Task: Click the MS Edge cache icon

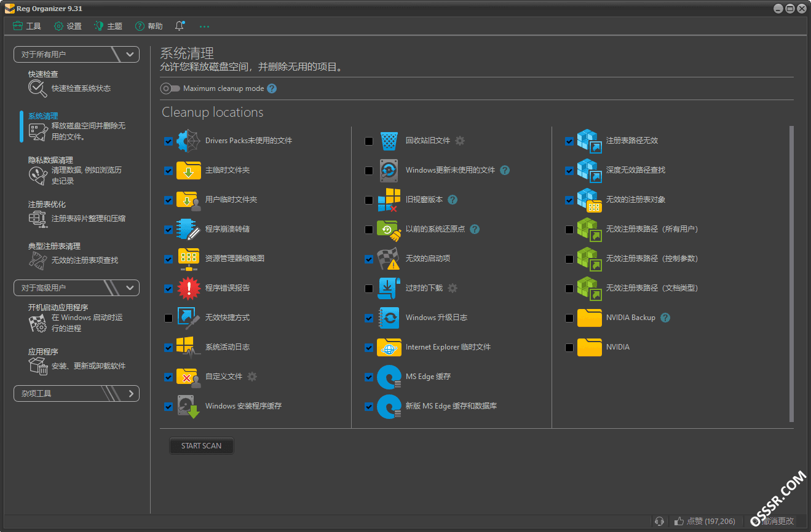Action: pyautogui.click(x=389, y=377)
